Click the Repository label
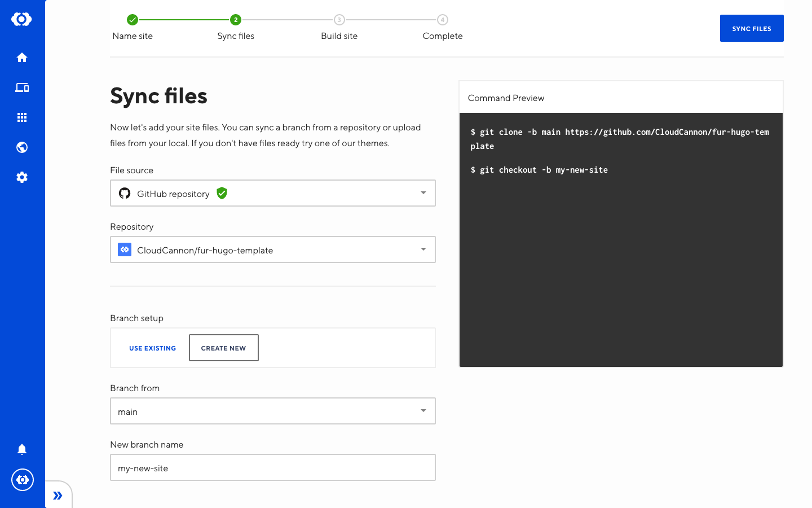The height and width of the screenshot is (508, 812). (132, 227)
